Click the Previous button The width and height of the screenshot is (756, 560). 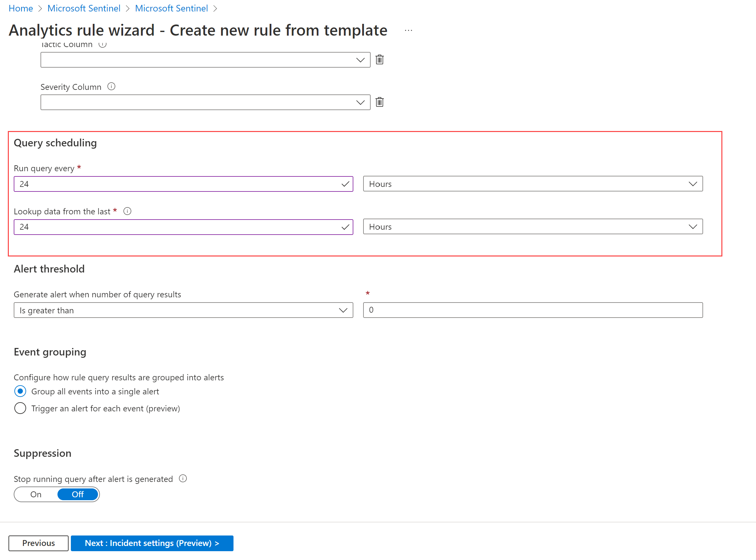click(38, 542)
